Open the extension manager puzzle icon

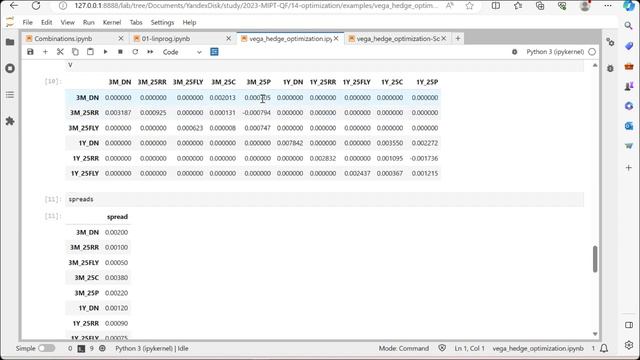click(10, 121)
